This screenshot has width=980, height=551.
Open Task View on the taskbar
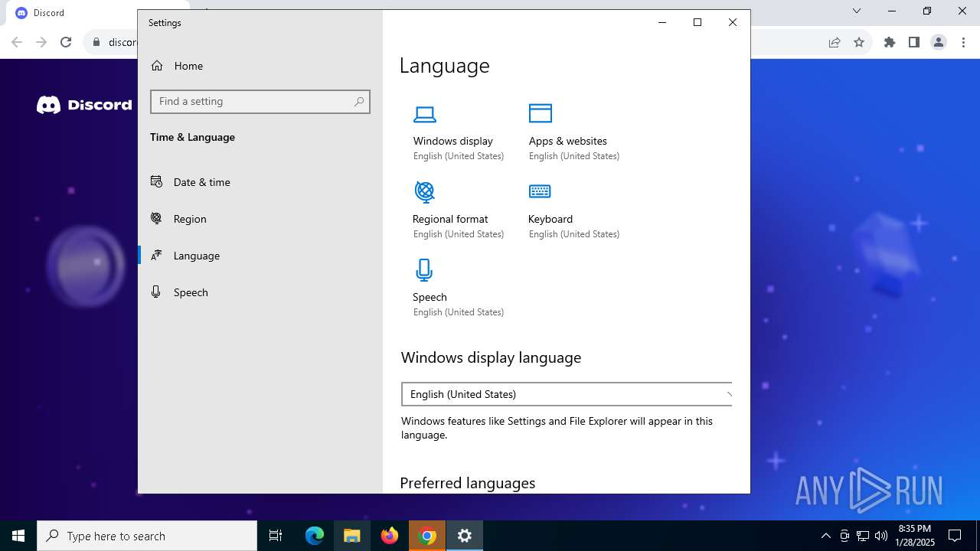click(276, 536)
